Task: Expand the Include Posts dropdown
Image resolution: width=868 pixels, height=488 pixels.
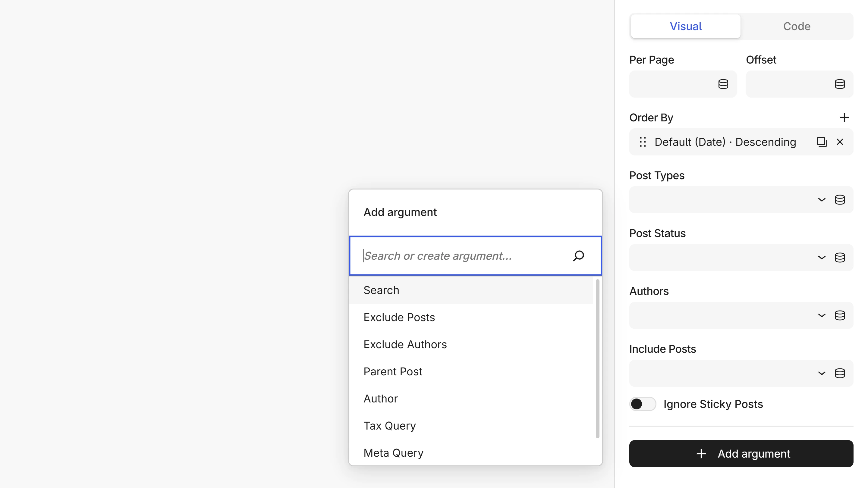Action: (x=822, y=373)
